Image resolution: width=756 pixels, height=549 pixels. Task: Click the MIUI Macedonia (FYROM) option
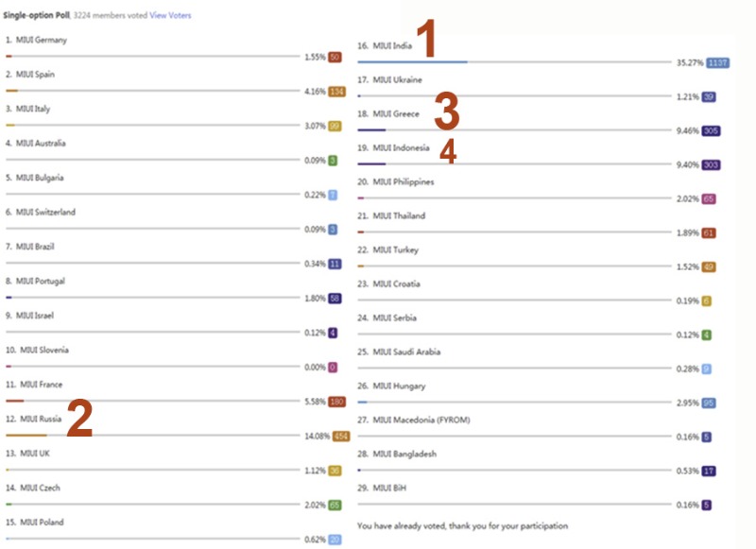click(x=421, y=420)
